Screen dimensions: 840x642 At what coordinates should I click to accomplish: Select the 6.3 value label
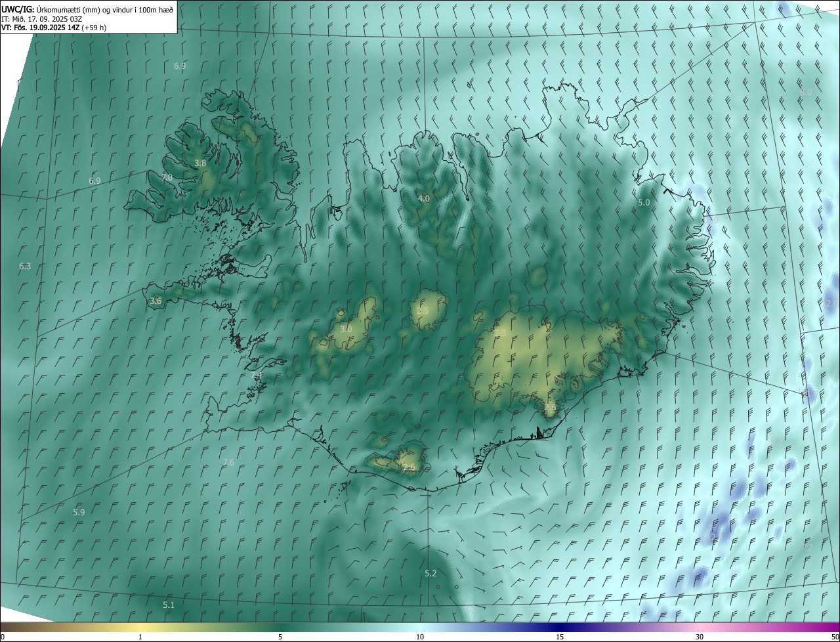pyautogui.click(x=25, y=266)
